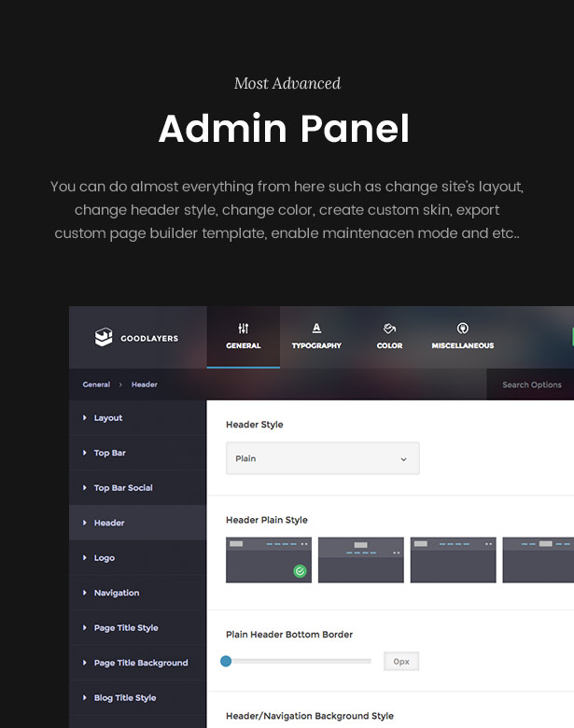This screenshot has width=574, height=728.
Task: Click the Search Options field
Action: (x=531, y=385)
